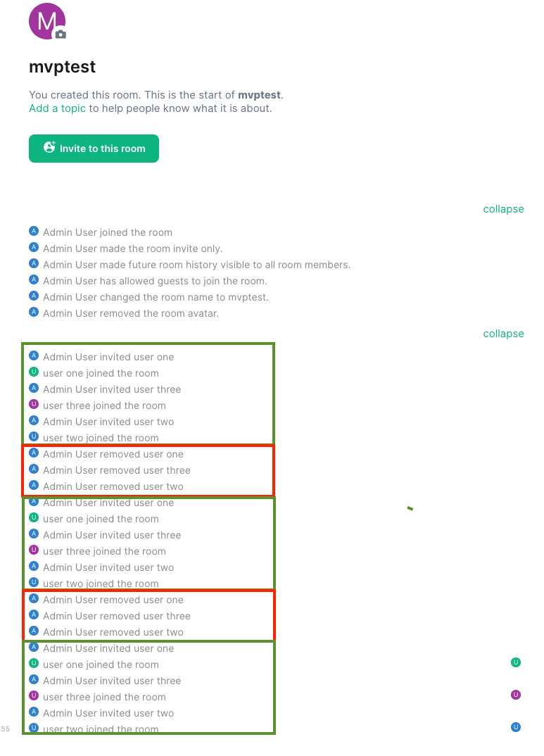
Task: Click the You created this room text
Action: (156, 95)
